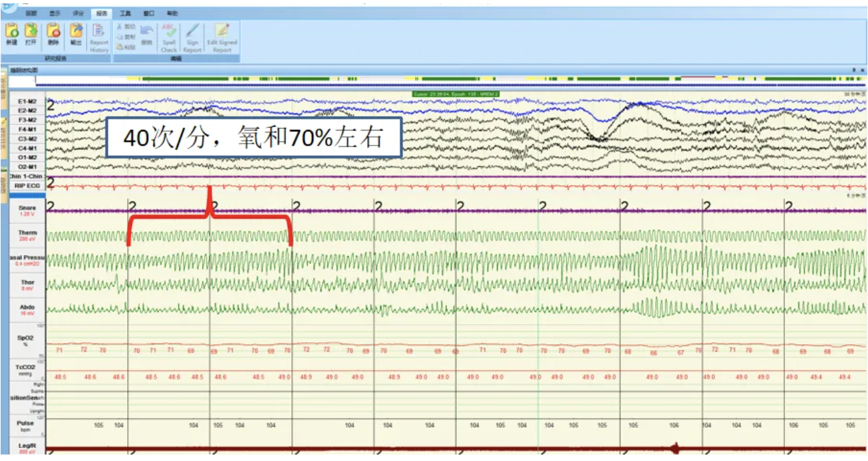
Task: Open Report History
Action: (x=99, y=37)
